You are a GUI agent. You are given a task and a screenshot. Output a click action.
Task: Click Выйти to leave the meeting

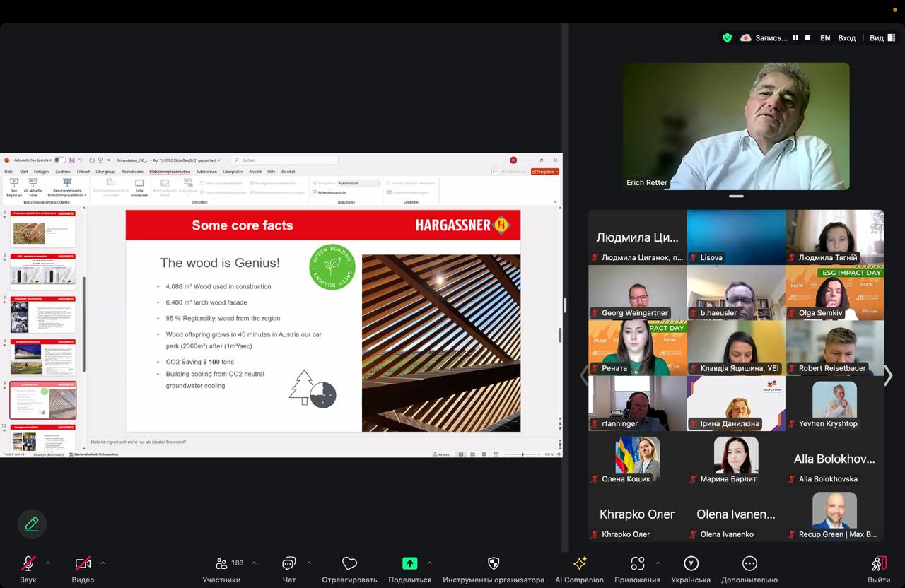pyautogui.click(x=879, y=563)
